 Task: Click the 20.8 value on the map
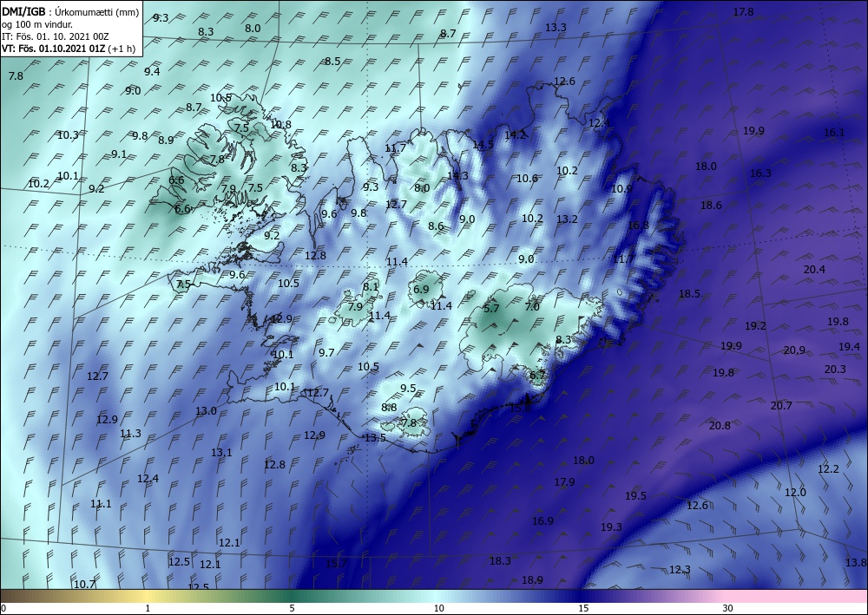click(720, 425)
